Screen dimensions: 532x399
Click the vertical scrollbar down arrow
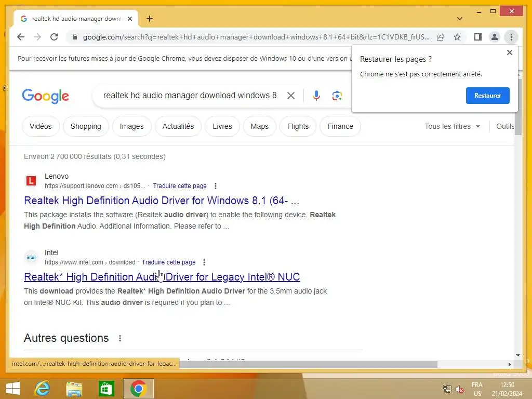[518, 355]
